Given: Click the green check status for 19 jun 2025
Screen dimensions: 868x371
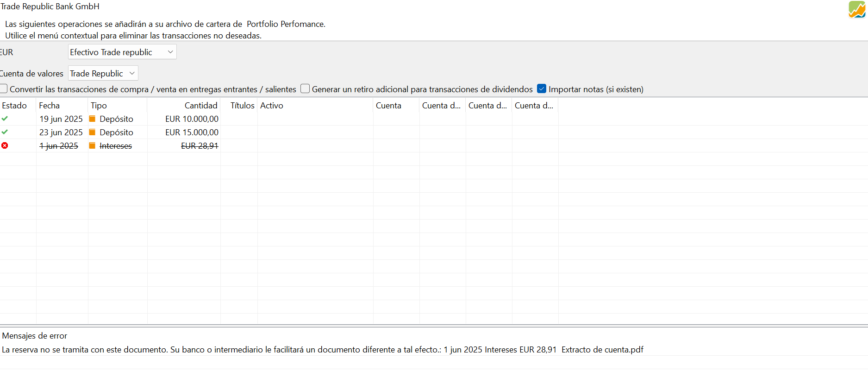Looking at the screenshot, I should tap(5, 119).
